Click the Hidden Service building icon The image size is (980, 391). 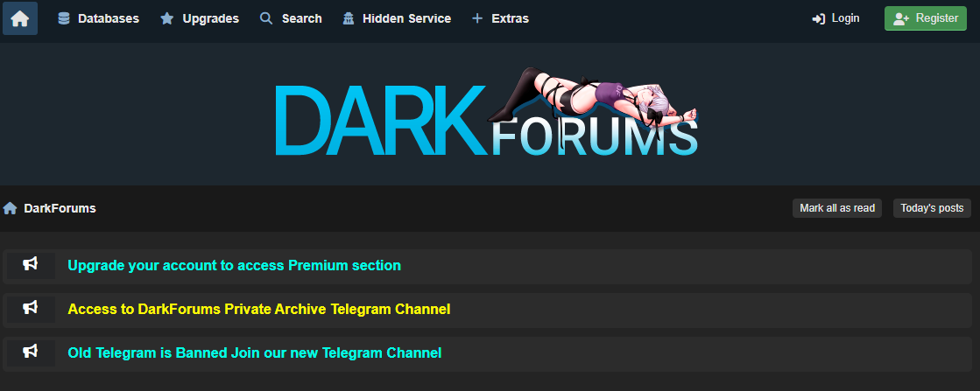click(x=349, y=18)
